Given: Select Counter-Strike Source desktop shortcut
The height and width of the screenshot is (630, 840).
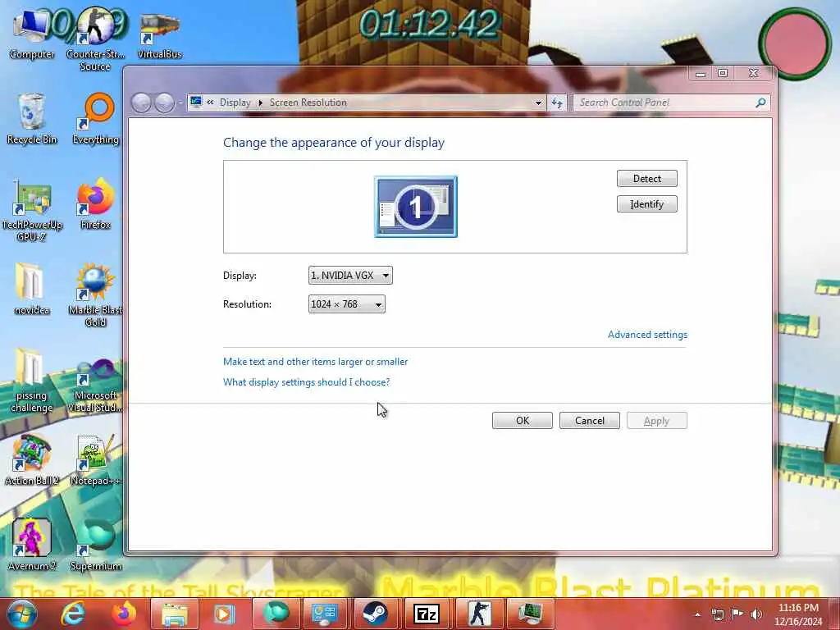Looking at the screenshot, I should click(x=95, y=39).
